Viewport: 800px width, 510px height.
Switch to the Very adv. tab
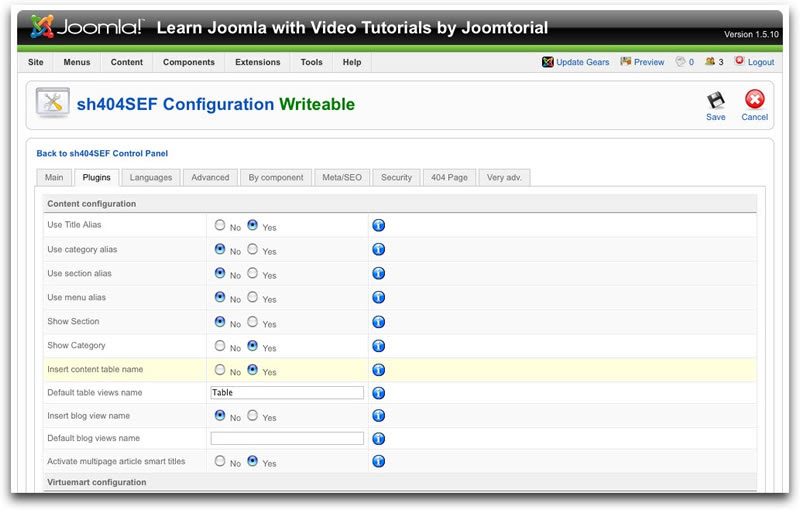(504, 177)
